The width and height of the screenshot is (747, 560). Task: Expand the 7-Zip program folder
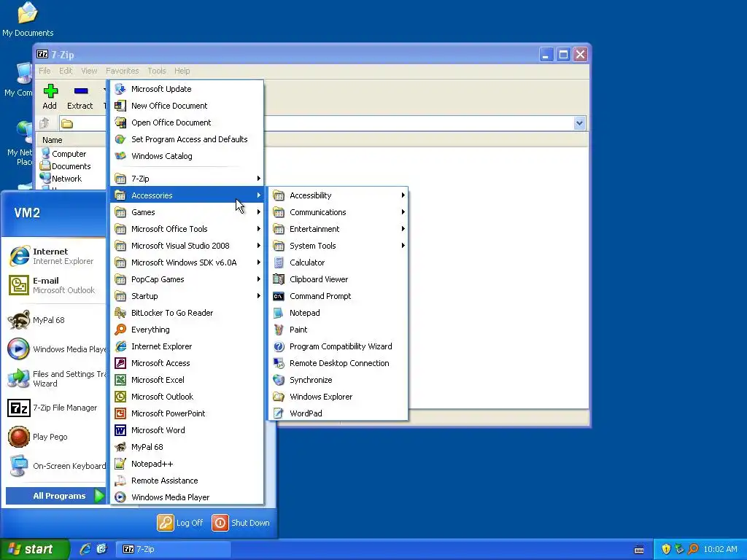tap(187, 179)
